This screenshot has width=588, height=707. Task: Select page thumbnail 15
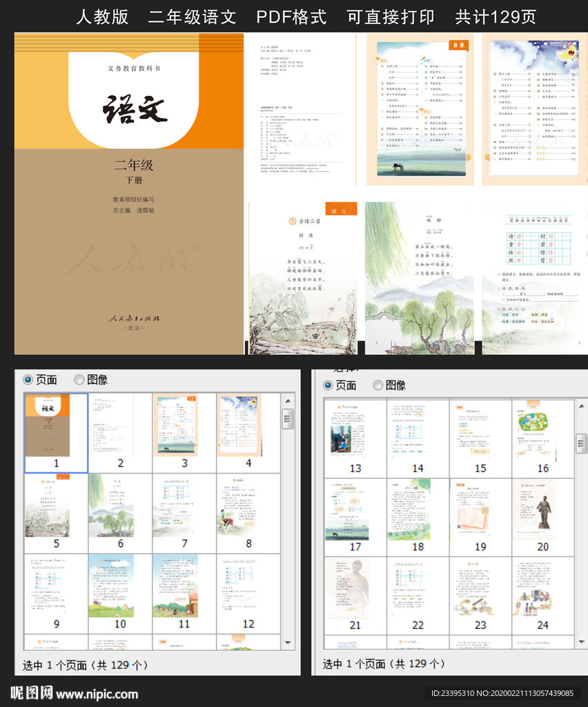coord(480,438)
